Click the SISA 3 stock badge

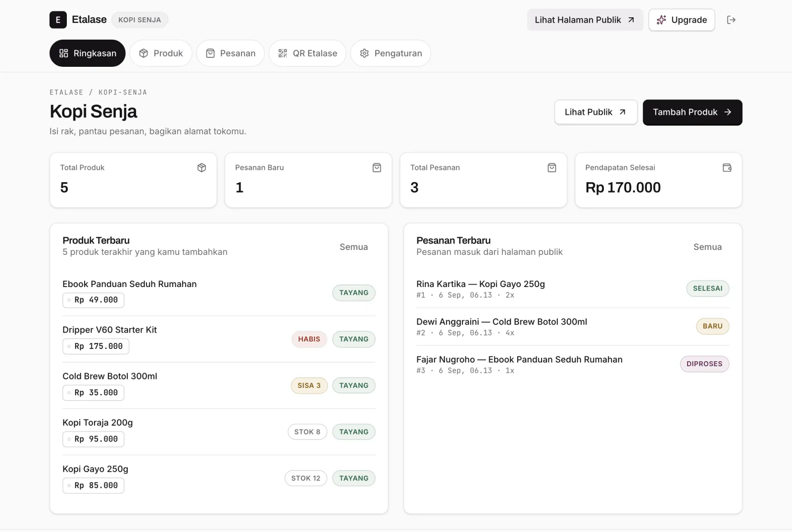(309, 386)
